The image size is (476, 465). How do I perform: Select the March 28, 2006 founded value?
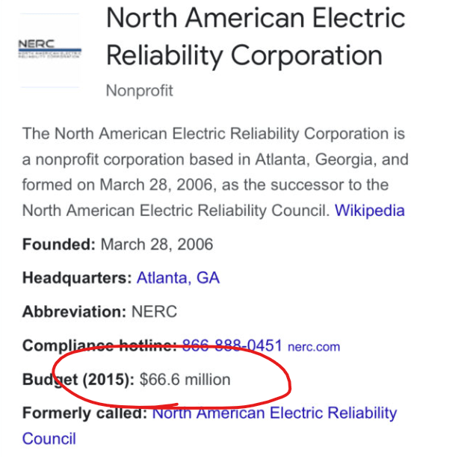157,244
